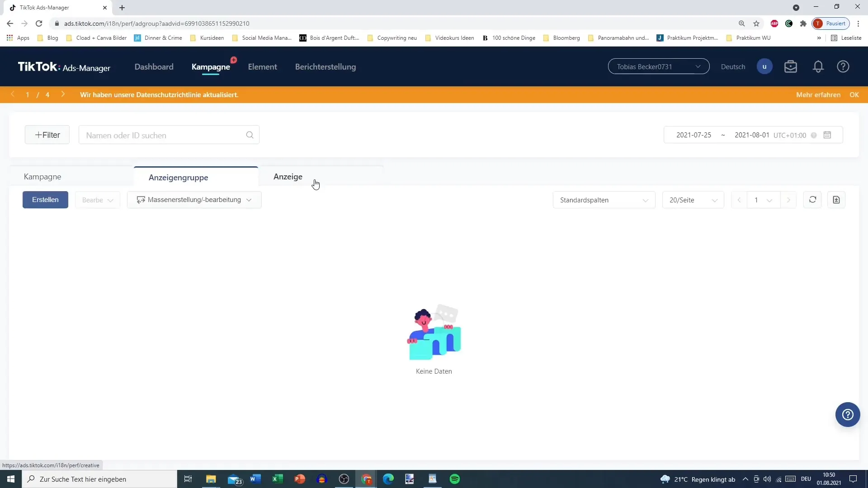
Task: Click the timezone info icon next to UTC+01:00
Action: (814, 135)
